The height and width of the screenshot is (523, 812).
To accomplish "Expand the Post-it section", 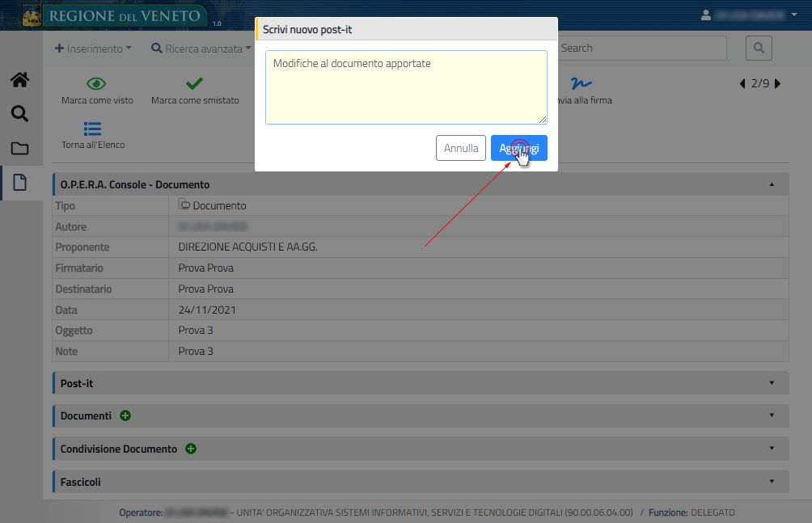I will point(772,383).
